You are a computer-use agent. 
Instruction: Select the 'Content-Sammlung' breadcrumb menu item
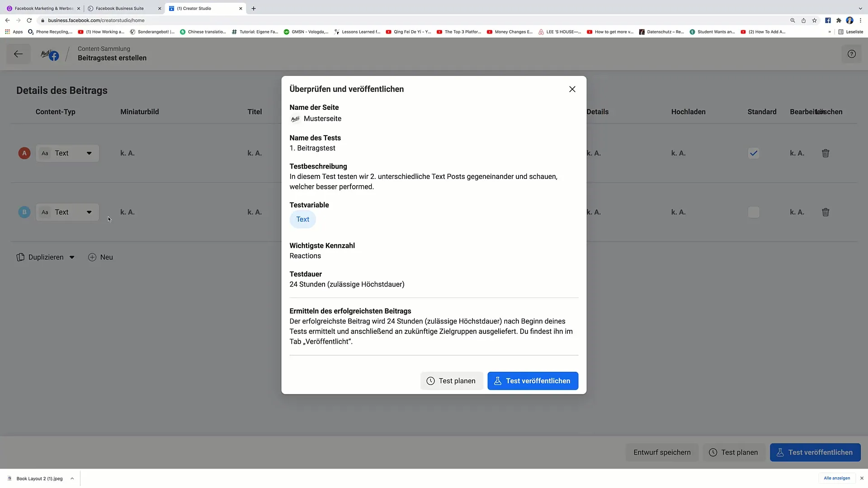104,49
